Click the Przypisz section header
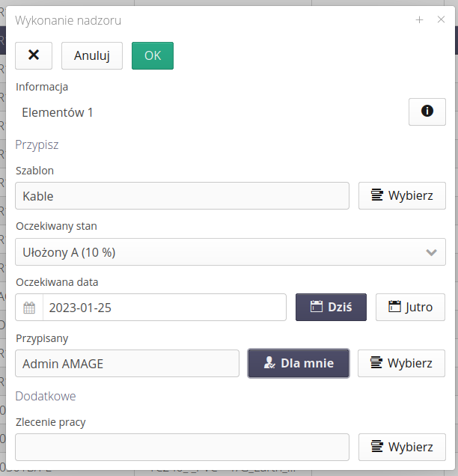Viewport: 458px width, 476px height. (x=37, y=144)
